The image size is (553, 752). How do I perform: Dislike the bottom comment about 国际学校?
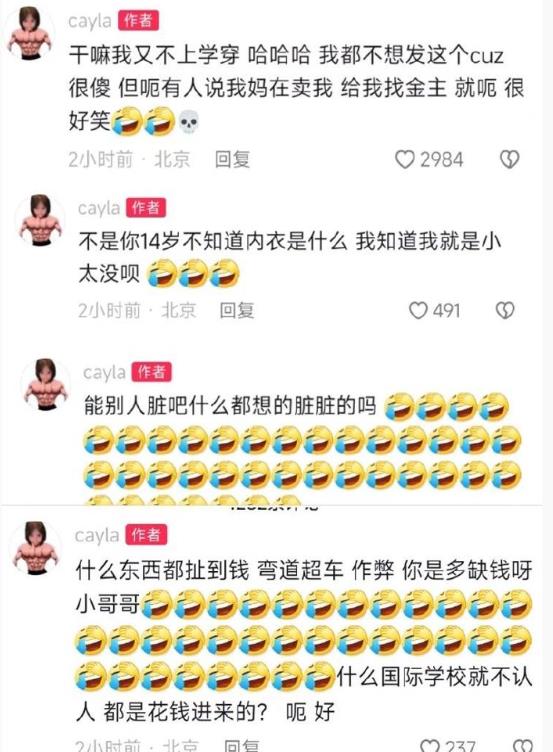pyautogui.click(x=522, y=746)
